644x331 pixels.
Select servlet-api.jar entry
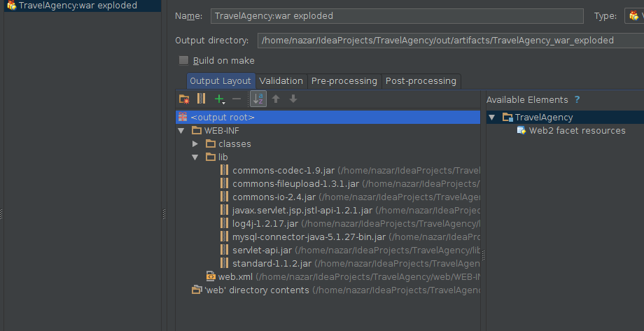[262, 251]
